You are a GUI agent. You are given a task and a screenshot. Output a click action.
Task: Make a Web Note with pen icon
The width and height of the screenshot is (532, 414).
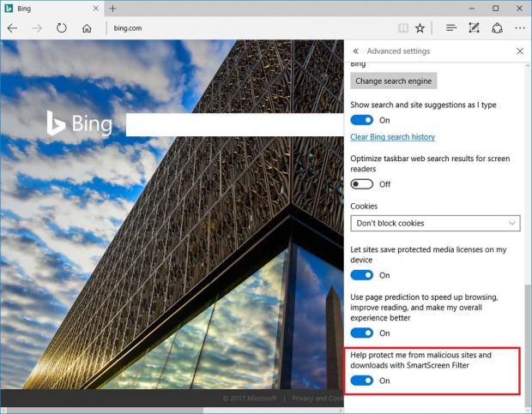(474, 27)
